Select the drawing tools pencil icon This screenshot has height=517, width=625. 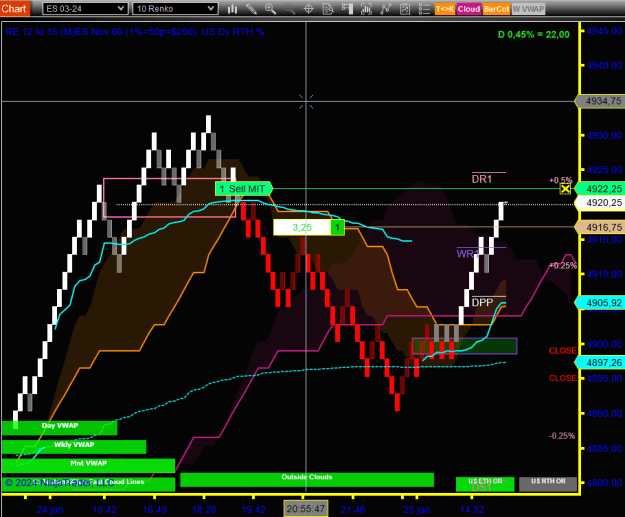(251, 9)
